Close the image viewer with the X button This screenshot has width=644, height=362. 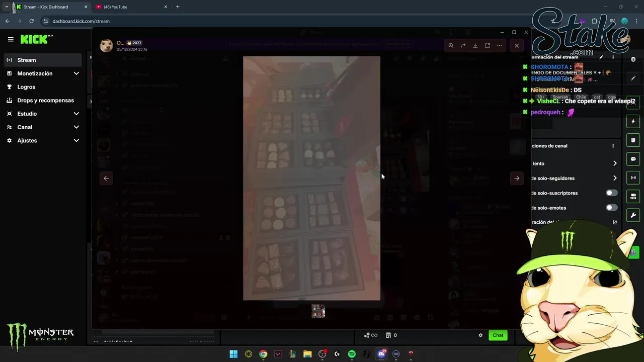point(517,46)
